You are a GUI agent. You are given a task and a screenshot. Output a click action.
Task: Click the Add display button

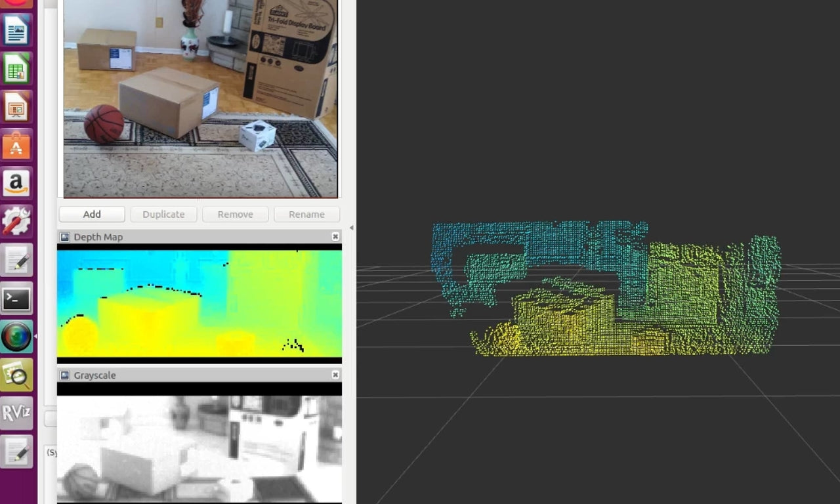91,214
